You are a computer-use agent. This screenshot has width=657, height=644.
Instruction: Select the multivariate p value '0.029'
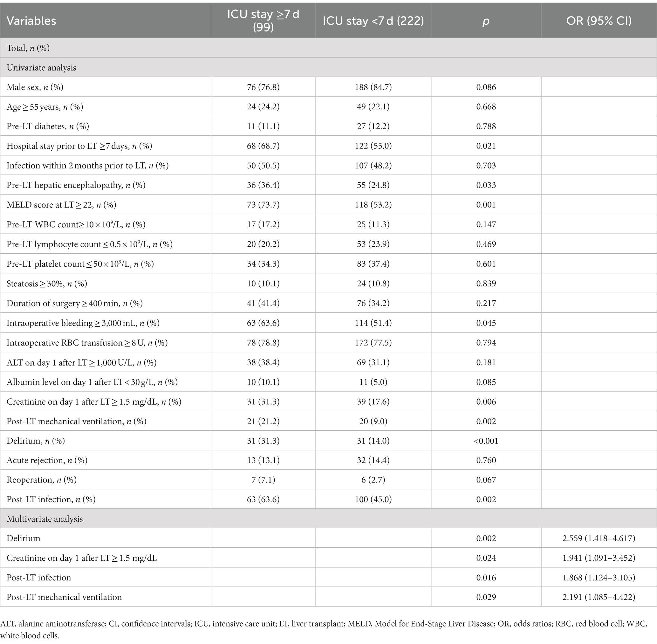486,597
